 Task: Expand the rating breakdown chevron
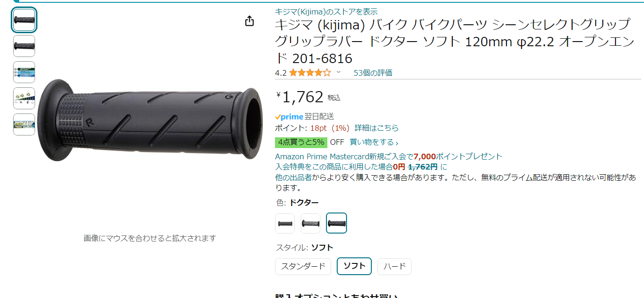point(339,72)
